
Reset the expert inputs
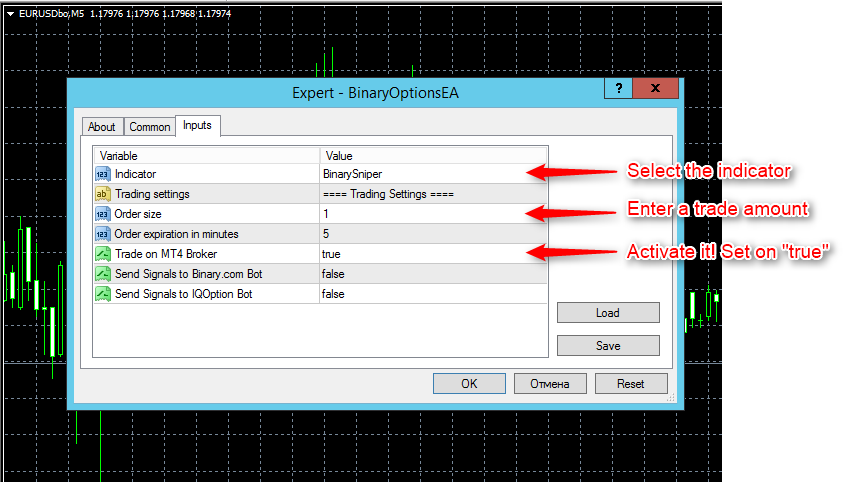631,384
